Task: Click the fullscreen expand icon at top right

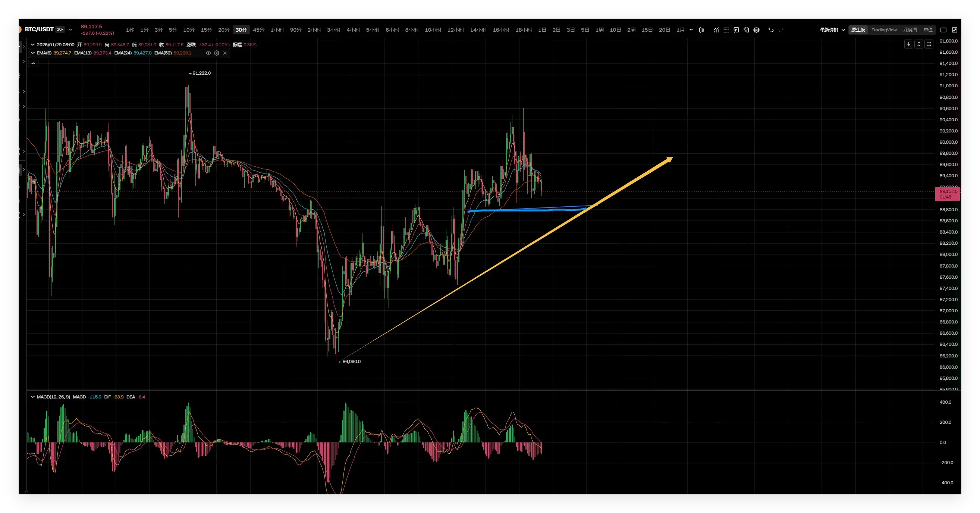Action: (x=955, y=30)
